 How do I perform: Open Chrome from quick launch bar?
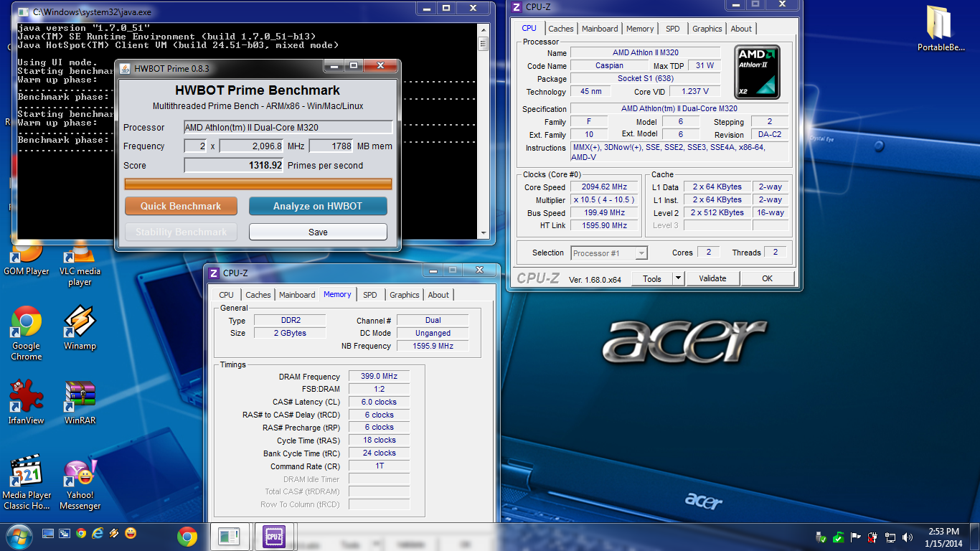pos(81,534)
